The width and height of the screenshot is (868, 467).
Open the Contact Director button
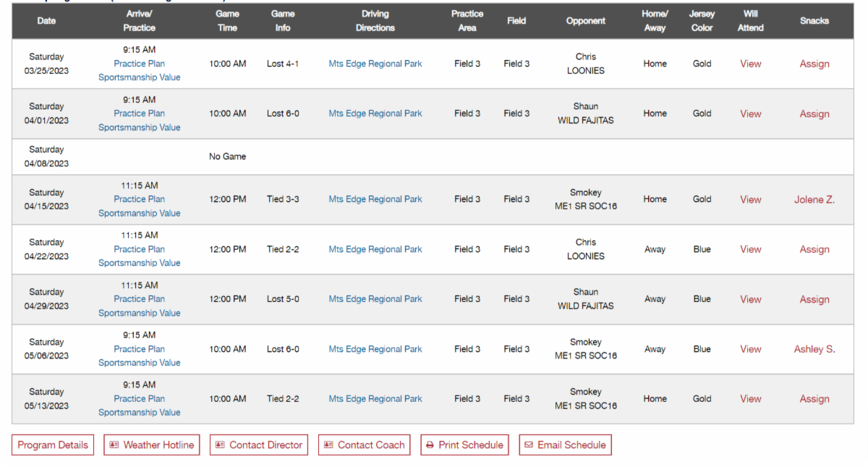pyautogui.click(x=259, y=445)
